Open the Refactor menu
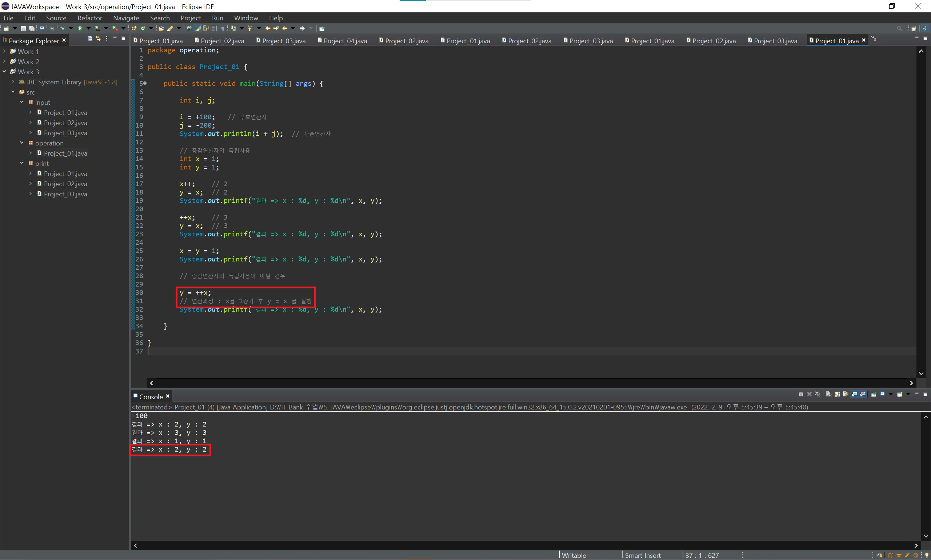Viewport: 931px width, 560px height. [89, 18]
